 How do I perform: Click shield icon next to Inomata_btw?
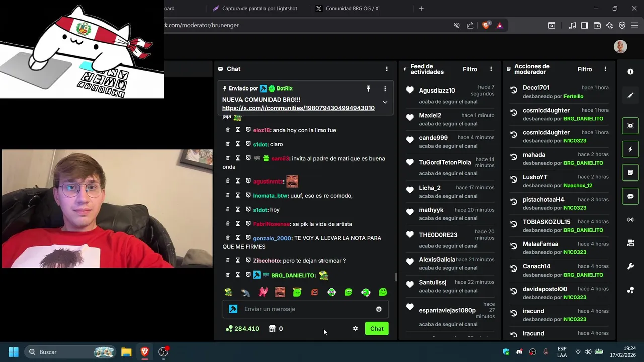[x=248, y=195]
